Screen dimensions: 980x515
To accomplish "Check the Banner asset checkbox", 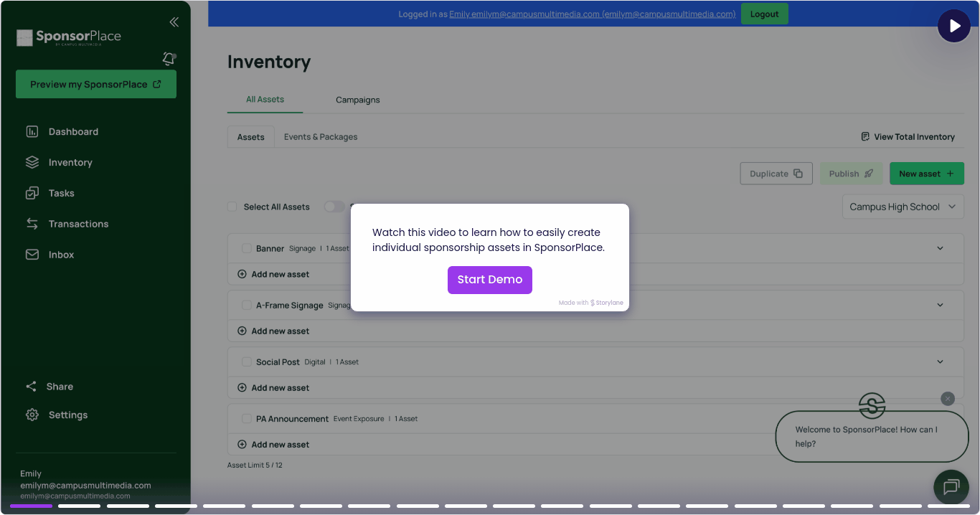I will [x=247, y=248].
